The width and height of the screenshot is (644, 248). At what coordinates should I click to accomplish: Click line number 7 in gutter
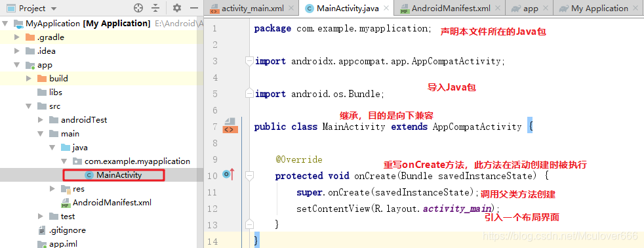[215, 127]
